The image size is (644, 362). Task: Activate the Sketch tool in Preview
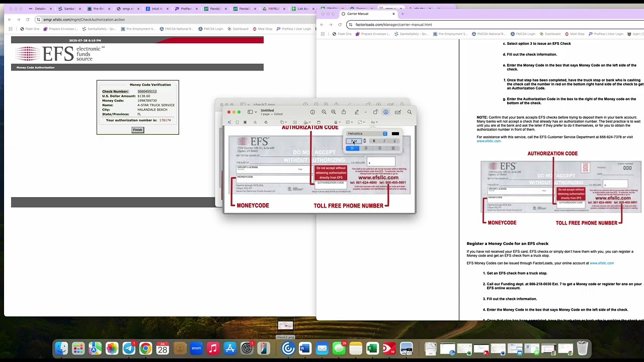(255, 122)
